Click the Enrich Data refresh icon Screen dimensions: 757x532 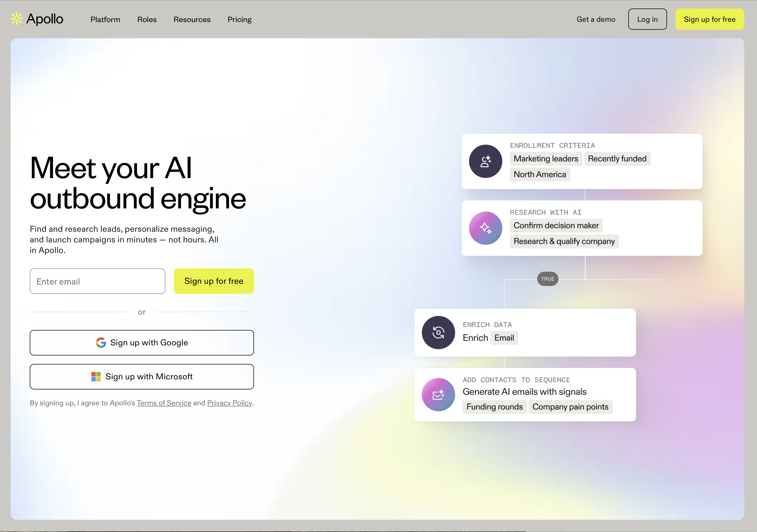coord(438,332)
